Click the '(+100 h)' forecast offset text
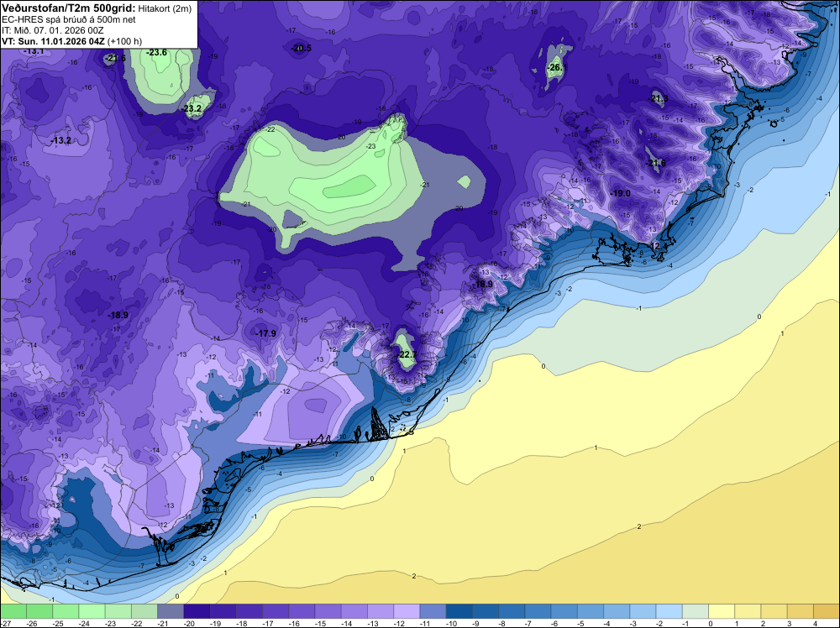The image size is (840, 628). [x=125, y=41]
